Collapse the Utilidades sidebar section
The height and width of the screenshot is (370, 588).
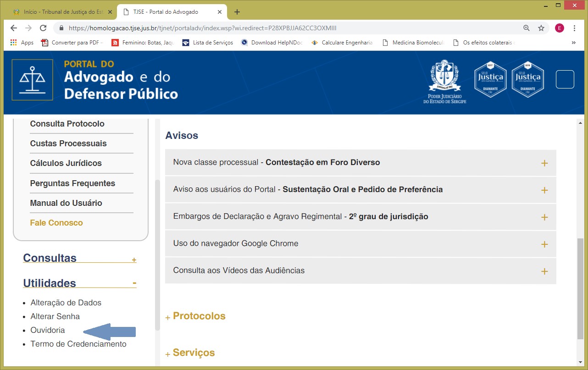click(x=134, y=283)
